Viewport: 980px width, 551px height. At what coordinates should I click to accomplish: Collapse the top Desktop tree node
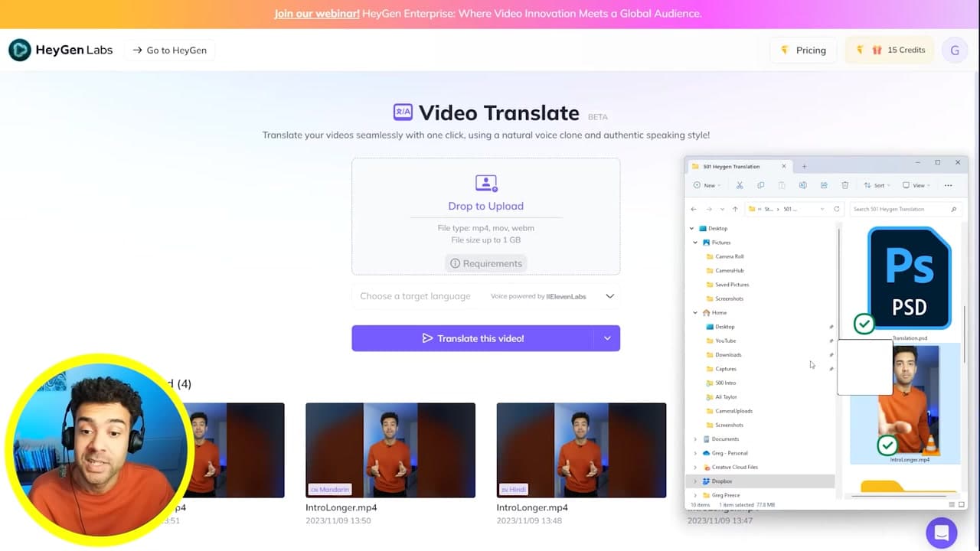[x=691, y=228]
